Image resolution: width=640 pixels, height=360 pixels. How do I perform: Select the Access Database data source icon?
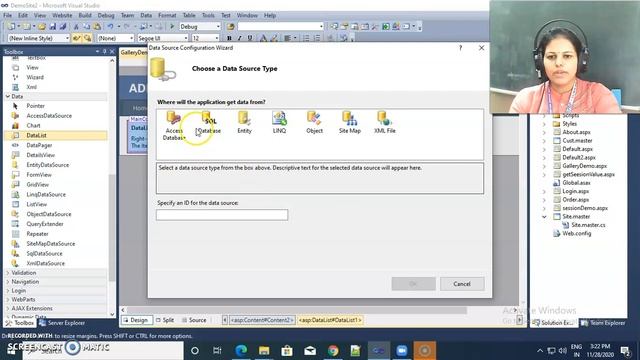[174, 126]
